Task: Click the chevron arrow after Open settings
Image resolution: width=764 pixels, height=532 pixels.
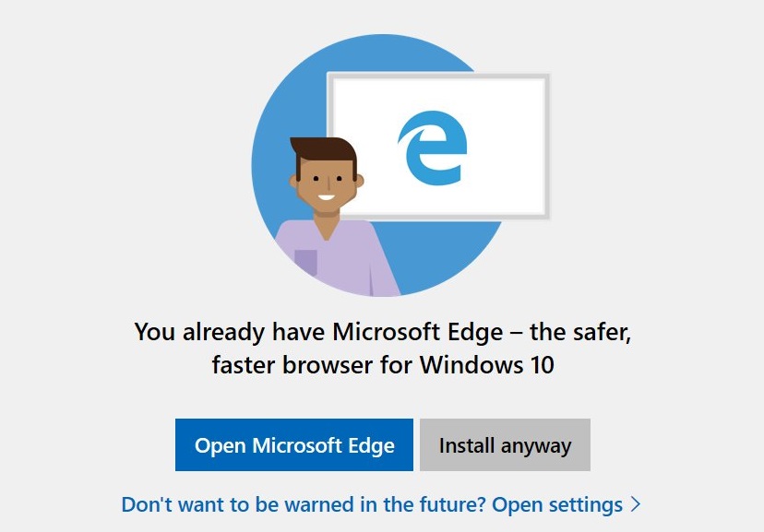Action: [x=635, y=504]
